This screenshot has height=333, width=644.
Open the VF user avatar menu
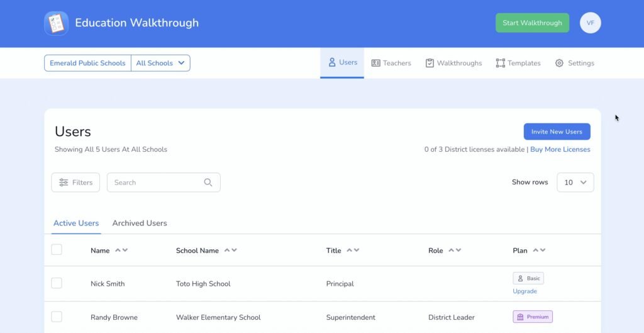coord(590,23)
